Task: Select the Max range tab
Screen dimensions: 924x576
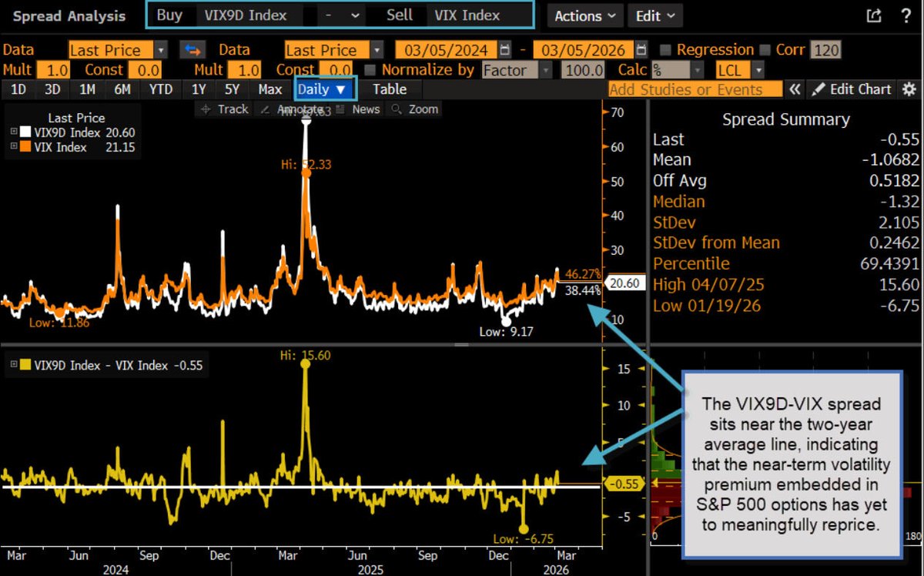Action: tap(270, 89)
